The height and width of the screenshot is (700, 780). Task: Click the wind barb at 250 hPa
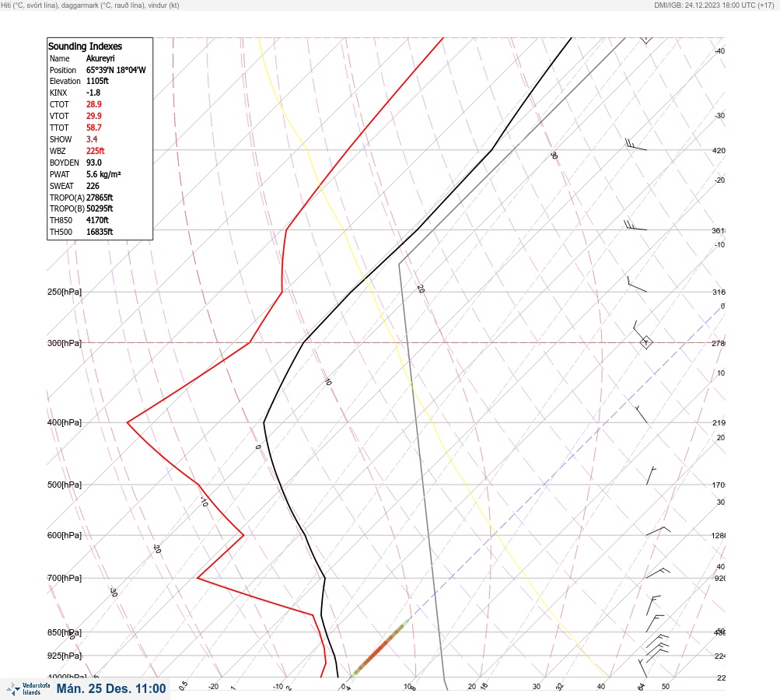pyautogui.click(x=637, y=284)
